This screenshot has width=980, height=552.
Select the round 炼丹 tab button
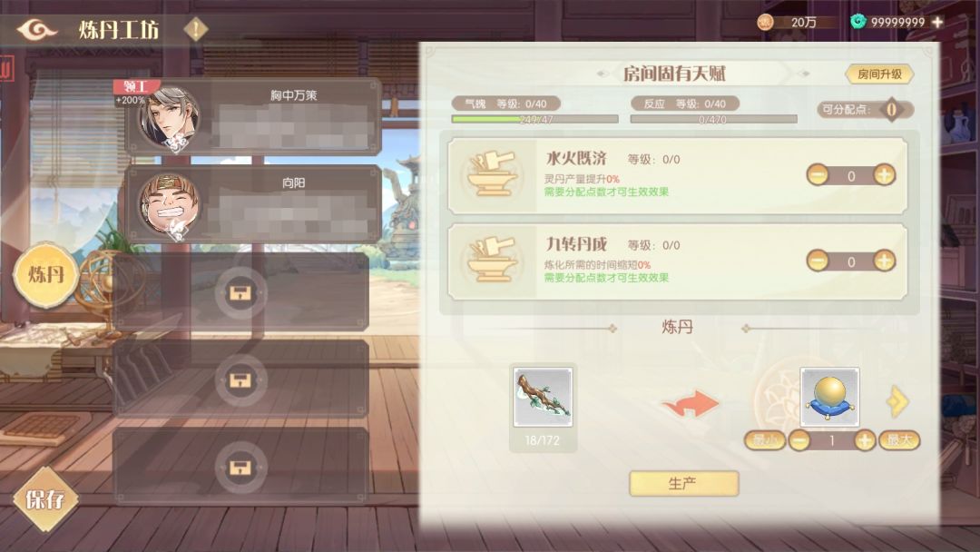[45, 274]
